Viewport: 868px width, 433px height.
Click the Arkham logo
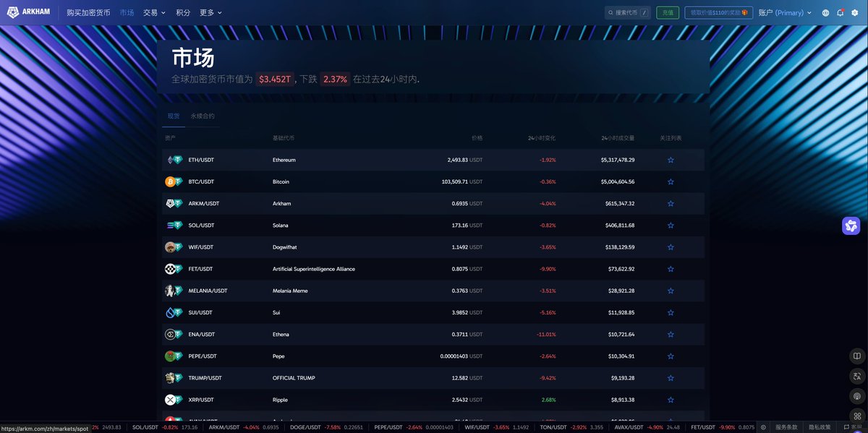(29, 12)
